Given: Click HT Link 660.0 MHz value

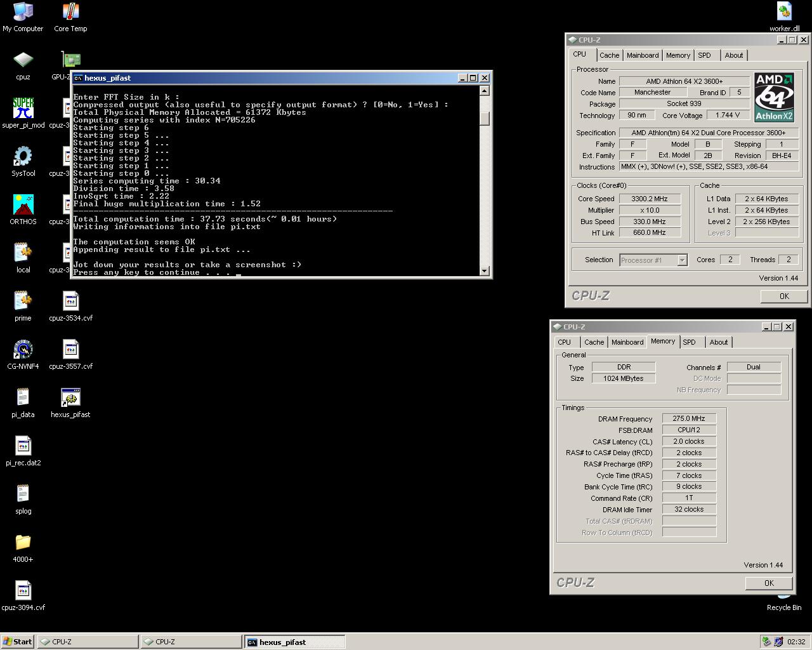Looking at the screenshot, I should click(x=649, y=233).
